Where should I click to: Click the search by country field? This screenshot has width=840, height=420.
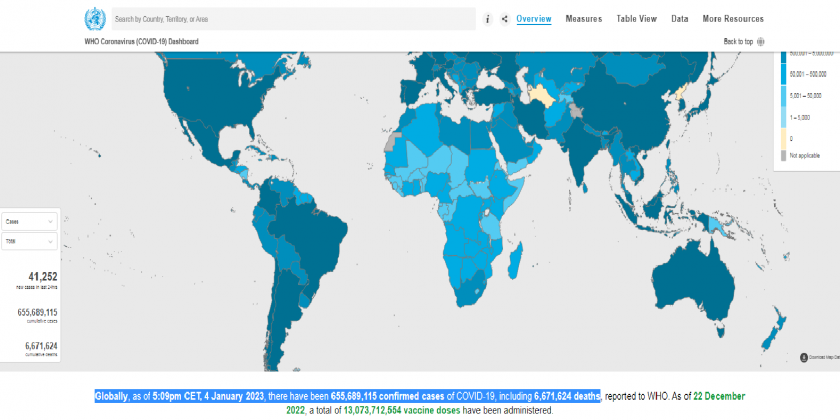click(x=290, y=18)
